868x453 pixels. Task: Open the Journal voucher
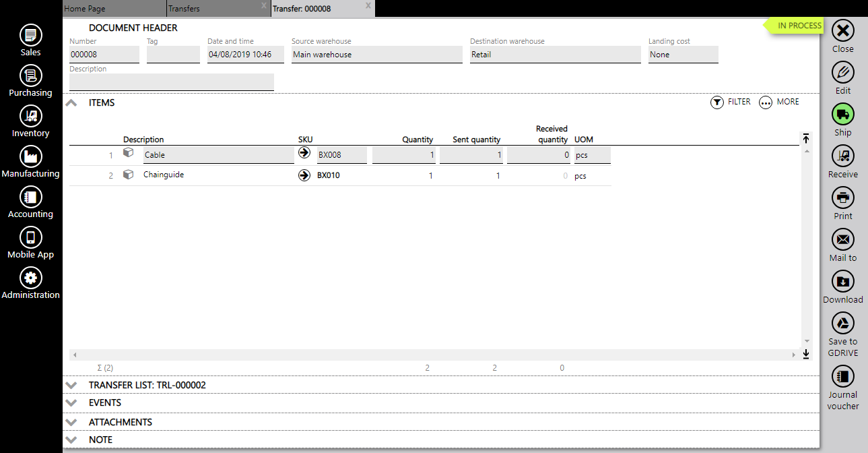pos(842,377)
